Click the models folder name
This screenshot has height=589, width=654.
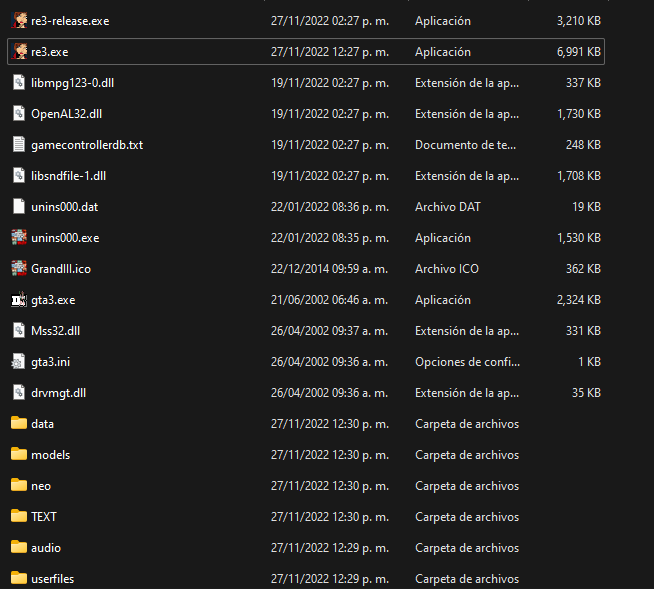50,455
